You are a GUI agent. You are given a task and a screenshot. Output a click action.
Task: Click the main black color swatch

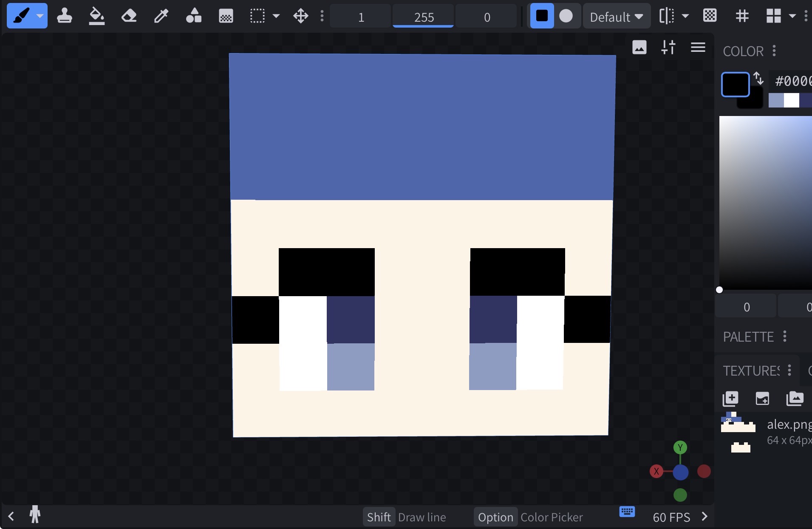point(735,85)
